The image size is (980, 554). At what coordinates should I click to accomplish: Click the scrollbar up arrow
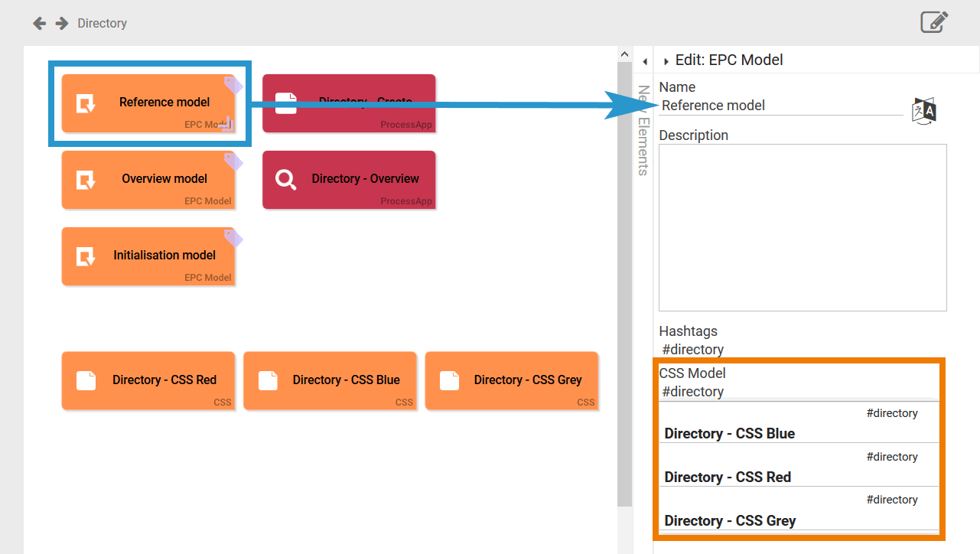pos(623,53)
